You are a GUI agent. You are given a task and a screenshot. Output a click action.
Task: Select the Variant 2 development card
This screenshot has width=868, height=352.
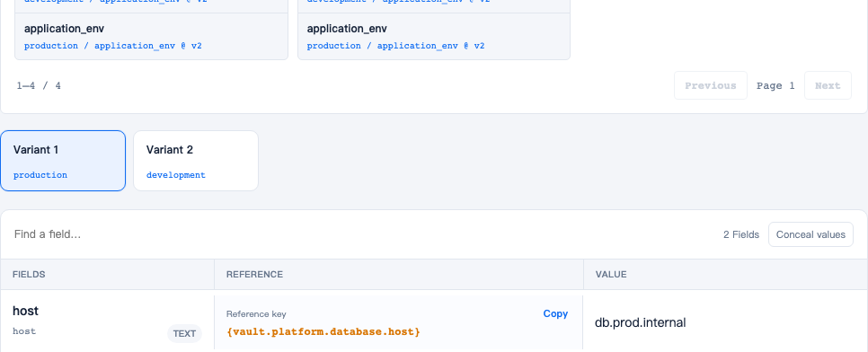(x=196, y=161)
